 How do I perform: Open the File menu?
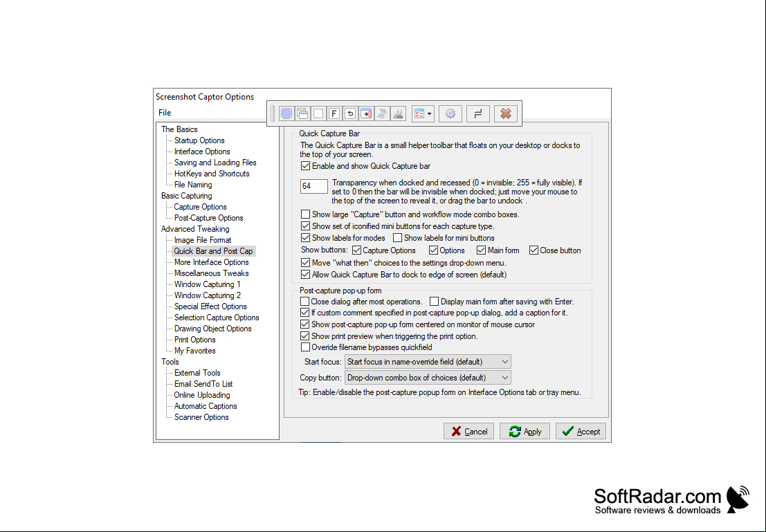coord(165,113)
